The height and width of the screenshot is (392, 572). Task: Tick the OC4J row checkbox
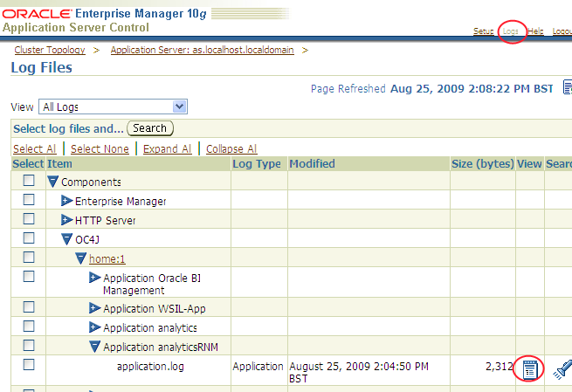tap(29, 238)
